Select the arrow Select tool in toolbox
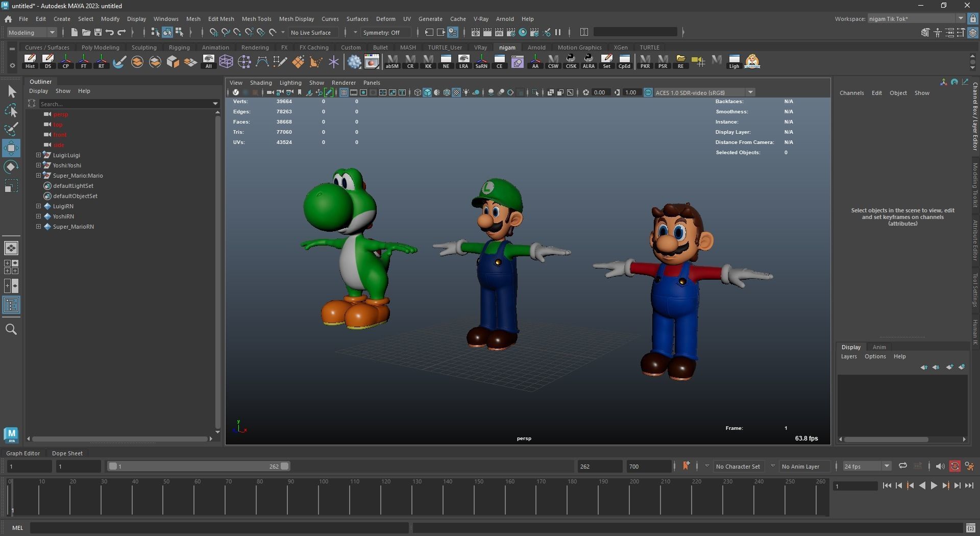980x536 pixels. click(x=11, y=91)
